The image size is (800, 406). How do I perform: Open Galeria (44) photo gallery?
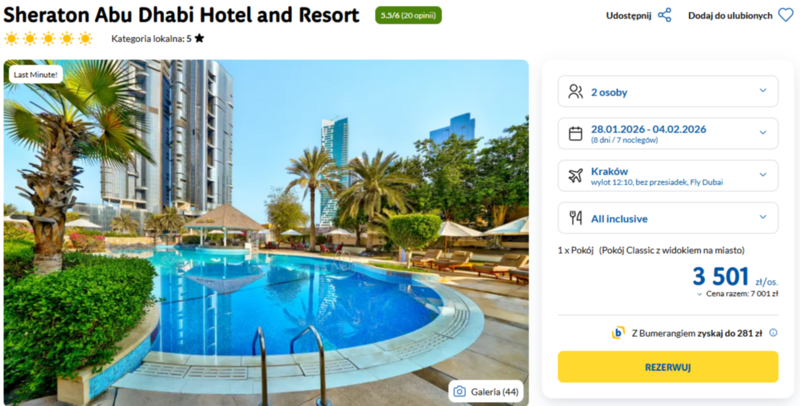coord(486,392)
